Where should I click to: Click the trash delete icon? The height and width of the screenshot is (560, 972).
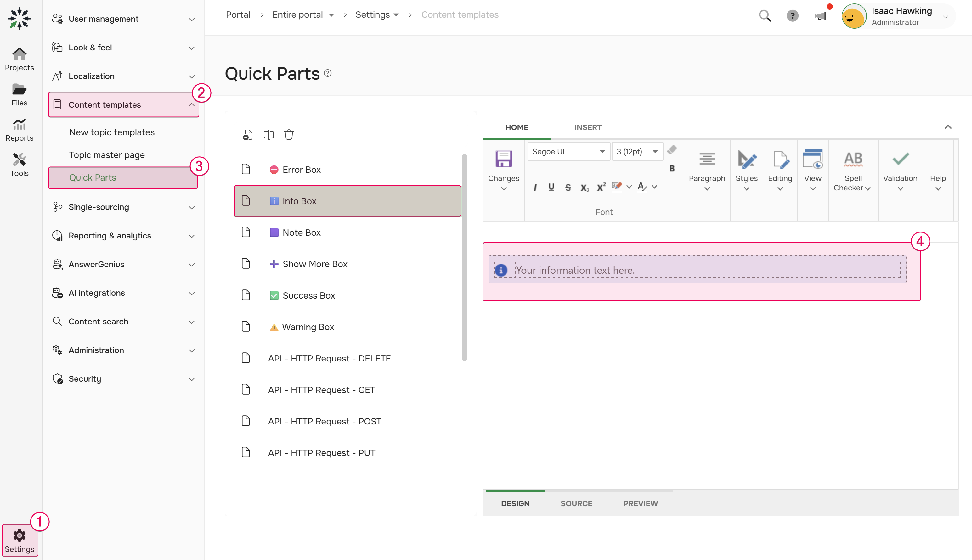(289, 135)
